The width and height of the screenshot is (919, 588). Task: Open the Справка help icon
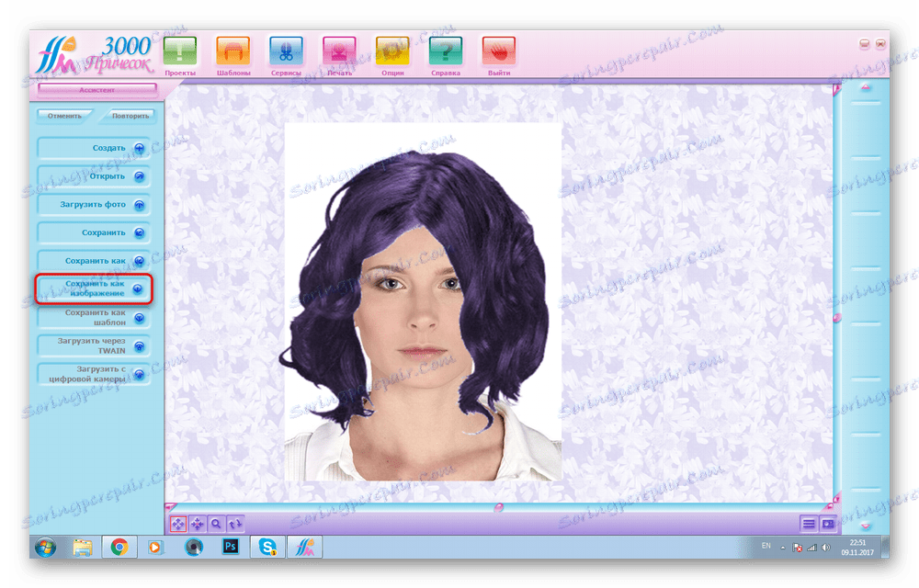tap(446, 51)
